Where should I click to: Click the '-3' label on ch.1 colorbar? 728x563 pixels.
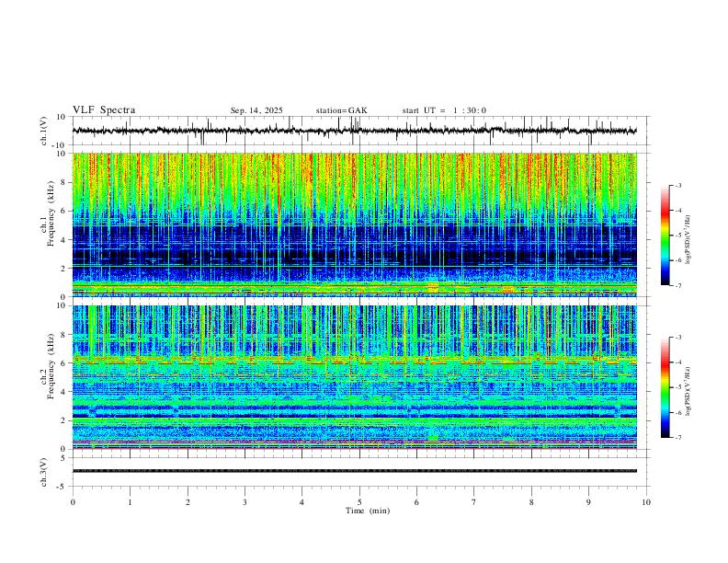(x=677, y=185)
